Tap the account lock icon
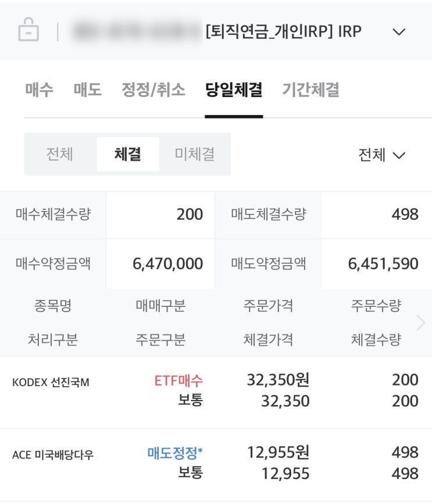Screen dimensions: 432x504 click(x=28, y=30)
